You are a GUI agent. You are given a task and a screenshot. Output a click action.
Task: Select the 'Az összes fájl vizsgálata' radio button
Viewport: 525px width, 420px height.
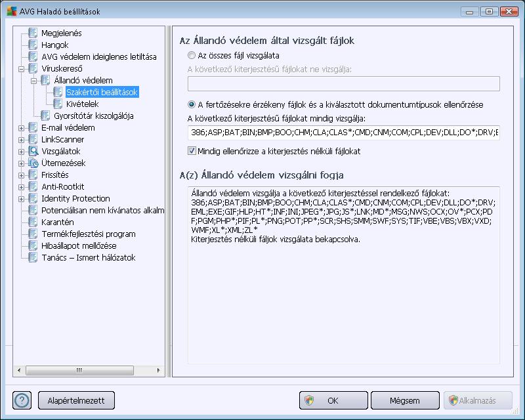192,55
